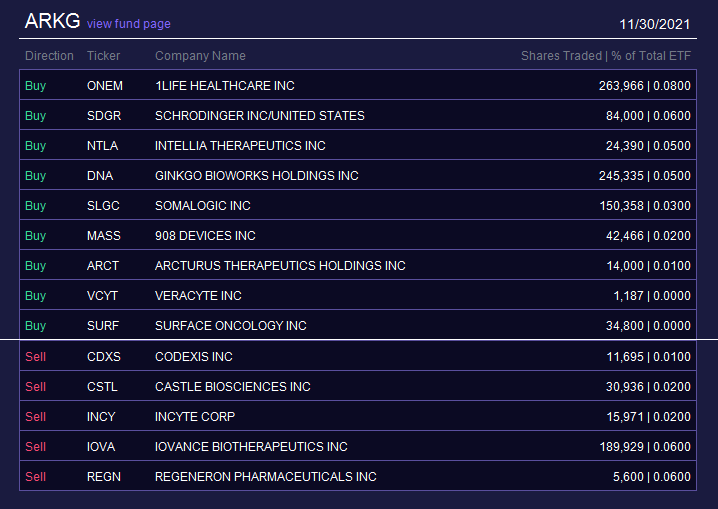This screenshot has height=509, width=718.
Task: Click the Ticker column header
Action: click(103, 56)
